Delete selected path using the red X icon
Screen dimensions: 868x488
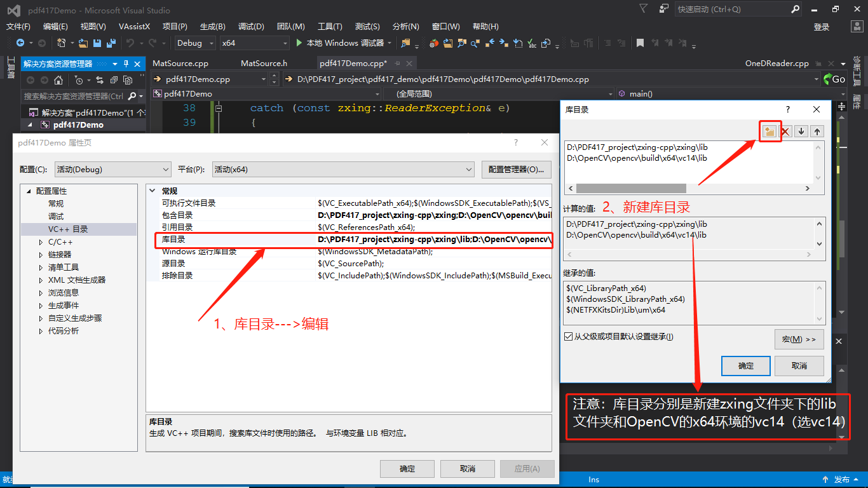785,131
